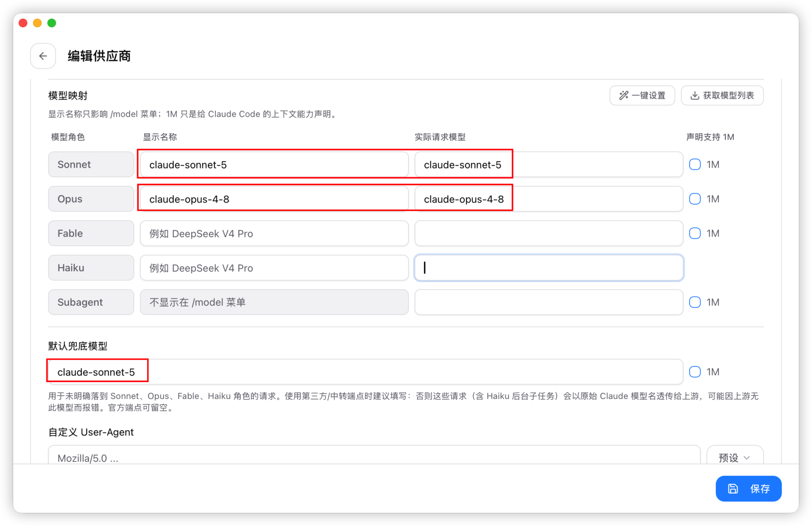Viewport: 812px width, 526px height.
Task: Focus the Subagent actual request model field
Action: (549, 302)
